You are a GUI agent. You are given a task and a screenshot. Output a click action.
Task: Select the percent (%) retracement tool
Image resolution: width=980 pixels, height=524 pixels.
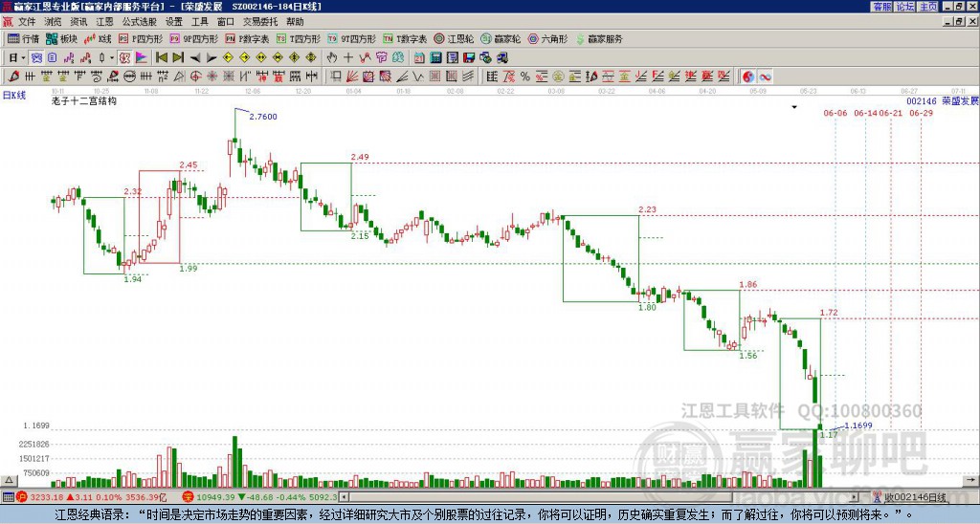pyautogui.click(x=525, y=76)
